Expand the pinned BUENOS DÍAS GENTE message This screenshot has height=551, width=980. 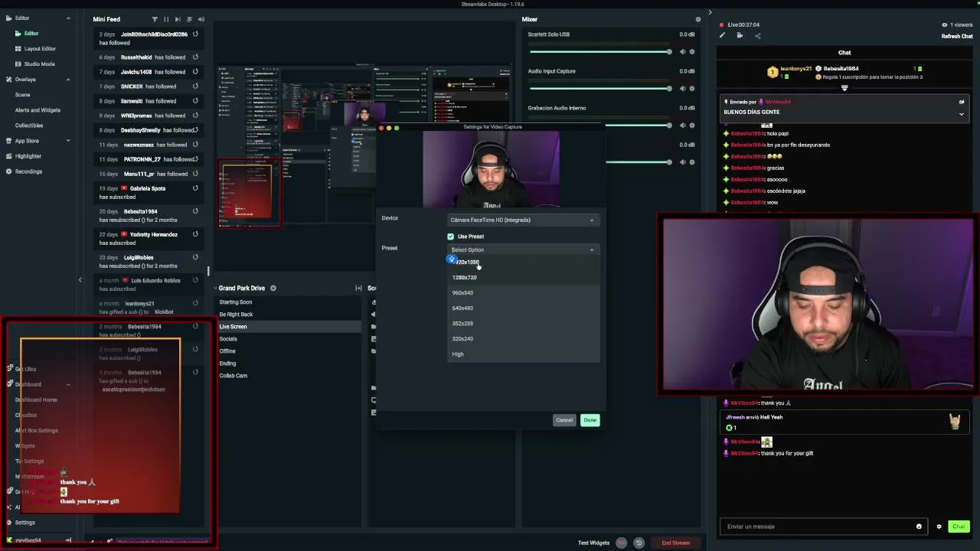click(x=962, y=114)
